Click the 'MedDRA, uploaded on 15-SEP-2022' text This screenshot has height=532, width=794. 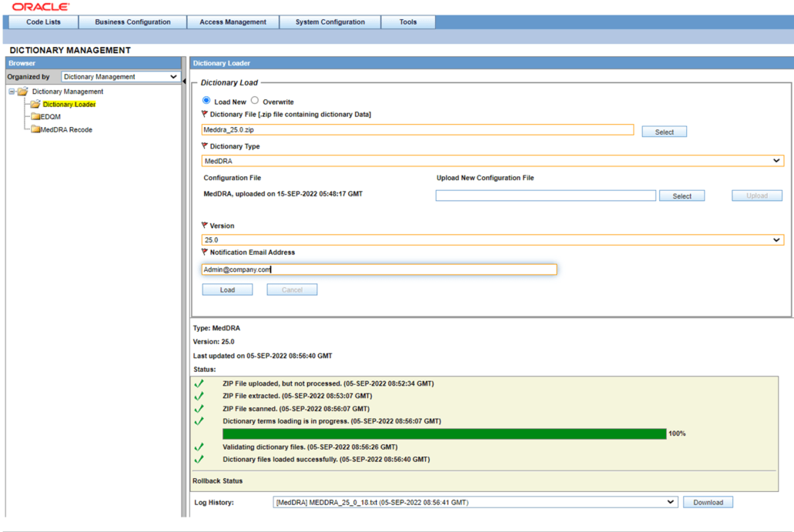283,194
